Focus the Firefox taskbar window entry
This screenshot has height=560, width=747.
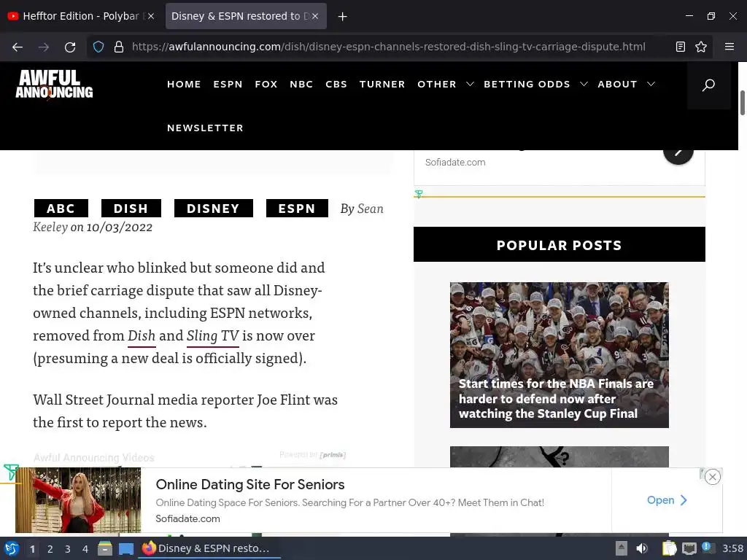click(x=209, y=548)
